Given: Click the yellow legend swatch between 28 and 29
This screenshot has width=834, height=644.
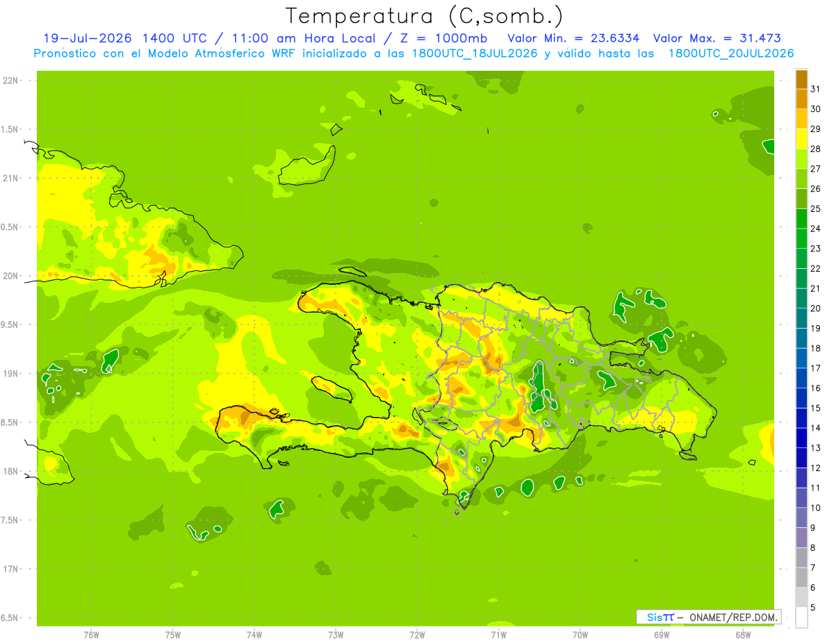Looking at the screenshot, I should [x=801, y=139].
